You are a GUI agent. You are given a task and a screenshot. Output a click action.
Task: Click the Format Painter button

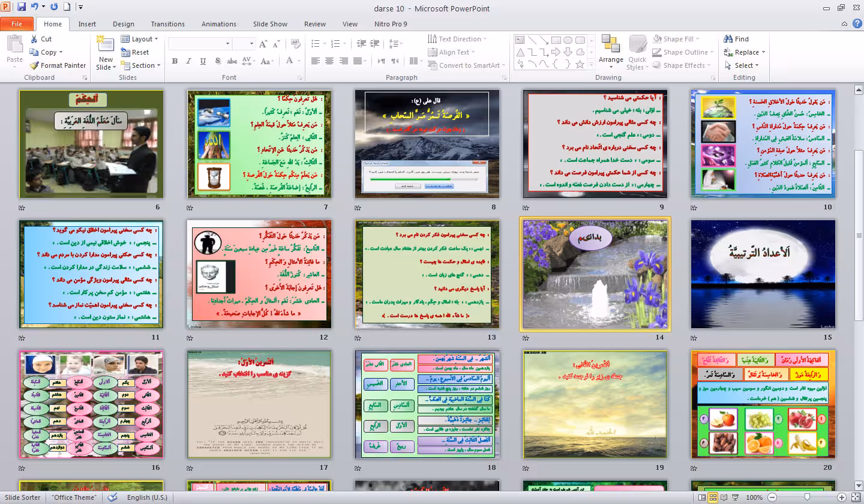click(x=58, y=65)
